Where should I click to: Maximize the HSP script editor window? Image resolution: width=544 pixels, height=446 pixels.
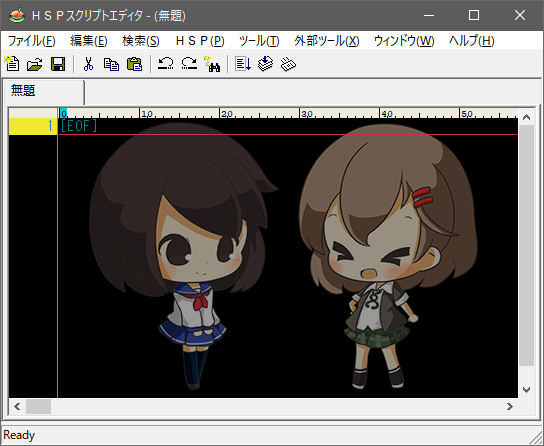474,16
